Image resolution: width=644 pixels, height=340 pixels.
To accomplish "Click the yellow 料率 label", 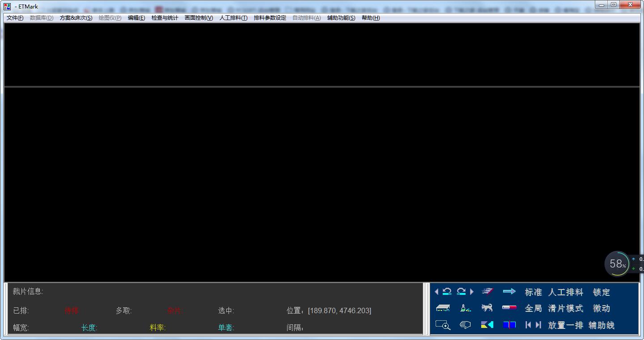I will pyautogui.click(x=157, y=327).
